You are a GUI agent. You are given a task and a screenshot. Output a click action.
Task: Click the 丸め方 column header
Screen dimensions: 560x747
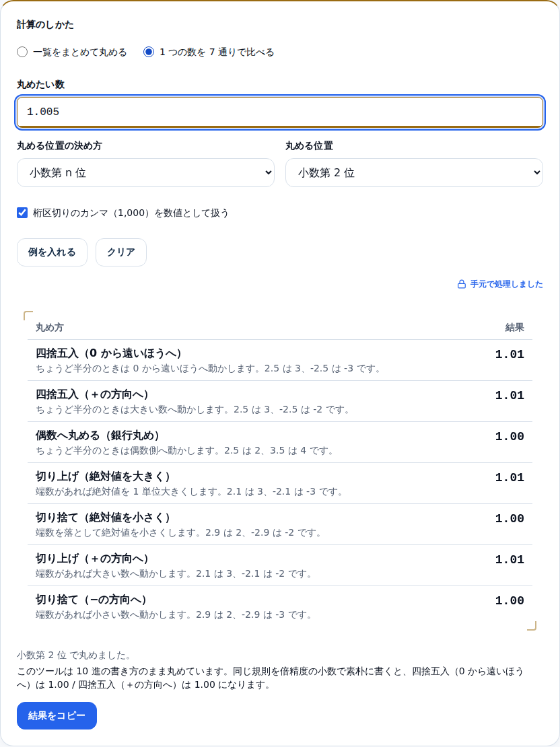tap(50, 327)
